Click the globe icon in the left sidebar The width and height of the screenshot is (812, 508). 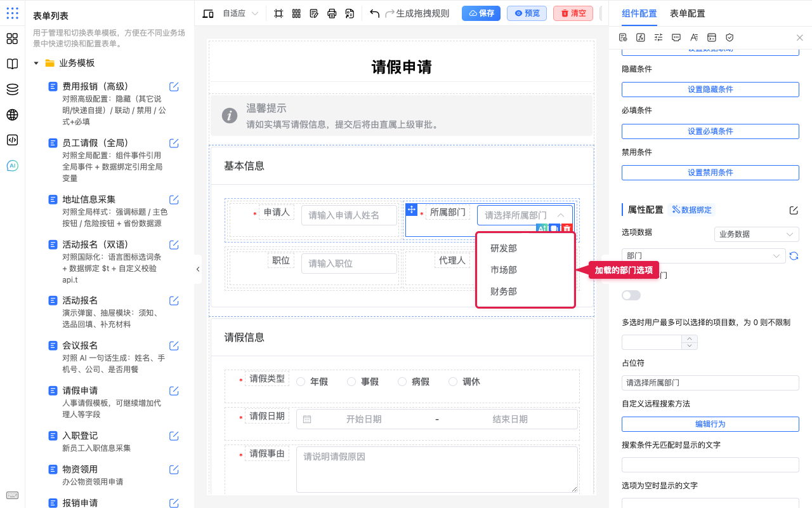[12, 115]
